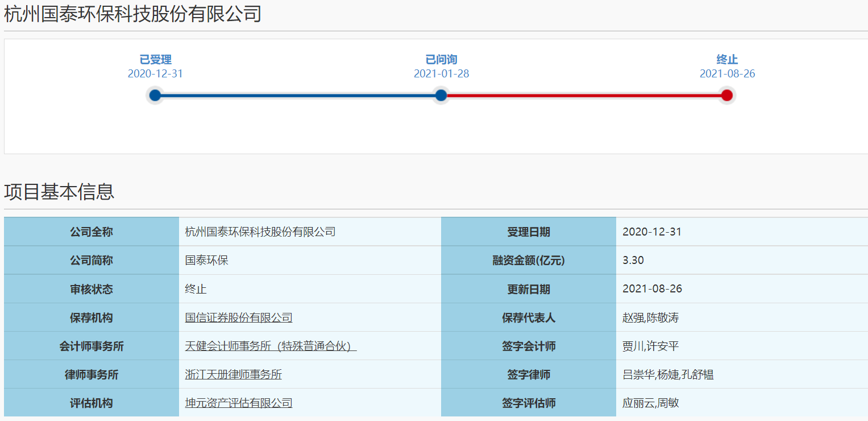
Task: Click the 公司全称 header cell
Action: 92,232
